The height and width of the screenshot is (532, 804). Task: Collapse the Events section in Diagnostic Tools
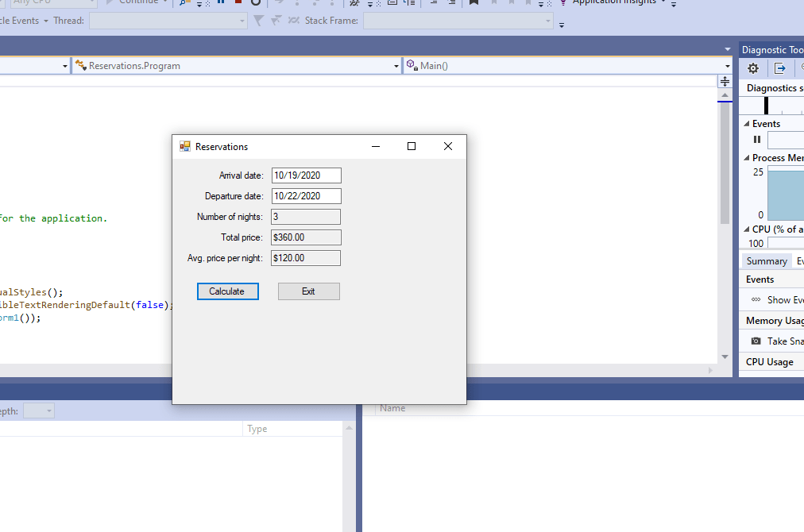[747, 124]
